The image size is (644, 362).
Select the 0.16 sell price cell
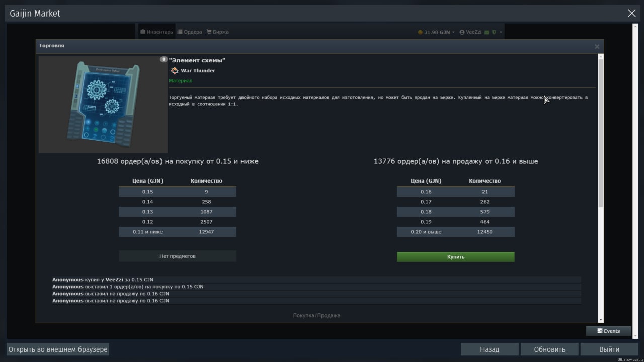coord(426,192)
